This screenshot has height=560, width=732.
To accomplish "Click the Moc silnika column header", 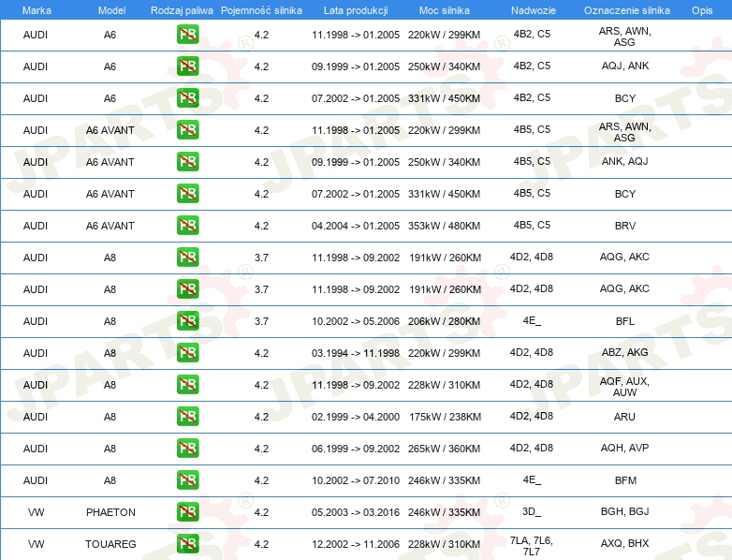I will point(445,10).
